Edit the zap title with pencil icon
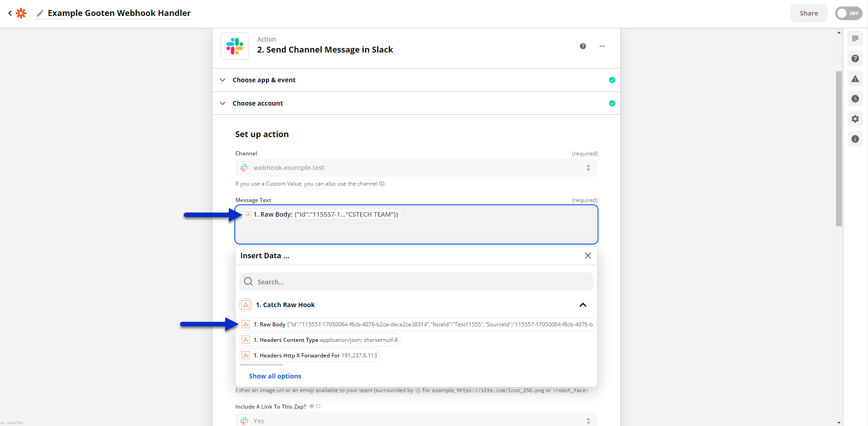Viewport: 868px width, 426px height. (x=40, y=13)
